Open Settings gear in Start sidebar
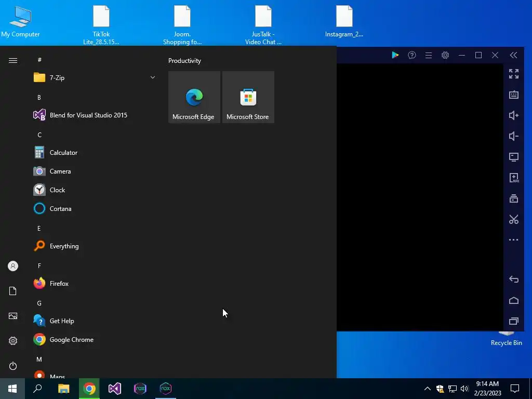Screen dimensions: 532x399 click(13, 341)
